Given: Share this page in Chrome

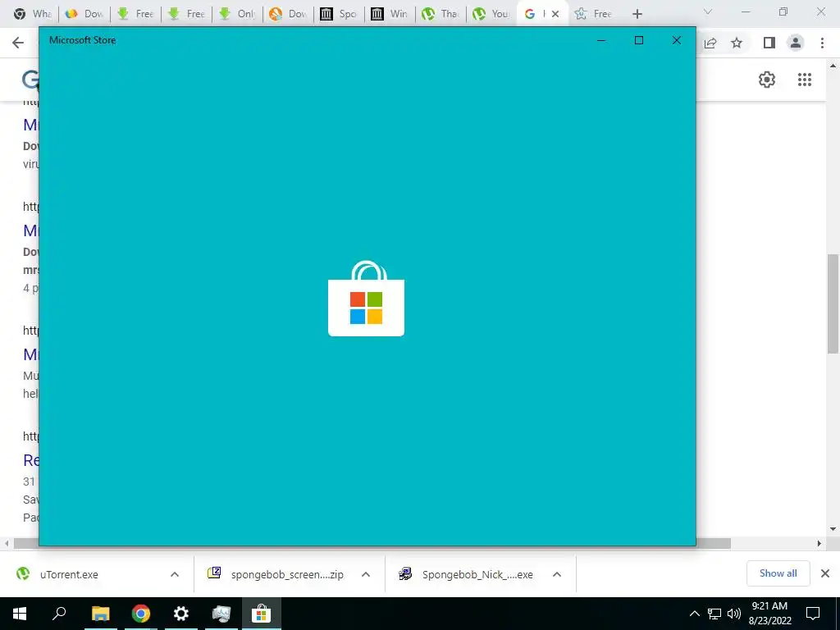Looking at the screenshot, I should (x=710, y=43).
